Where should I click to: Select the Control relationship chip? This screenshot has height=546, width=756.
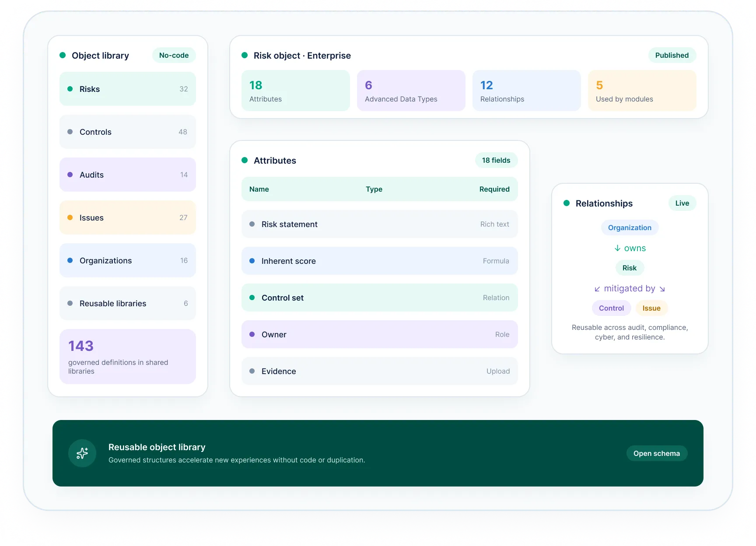(611, 308)
